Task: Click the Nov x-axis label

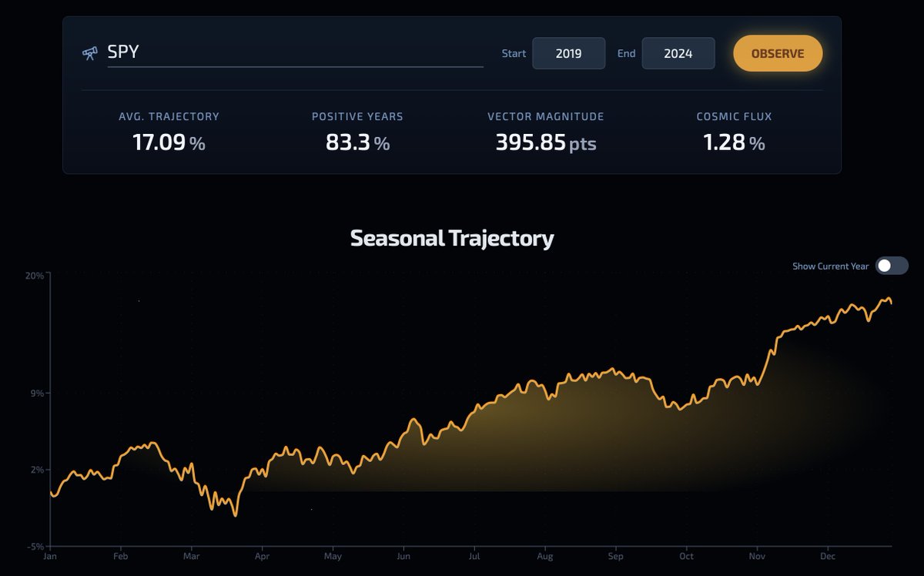Action: (757, 556)
